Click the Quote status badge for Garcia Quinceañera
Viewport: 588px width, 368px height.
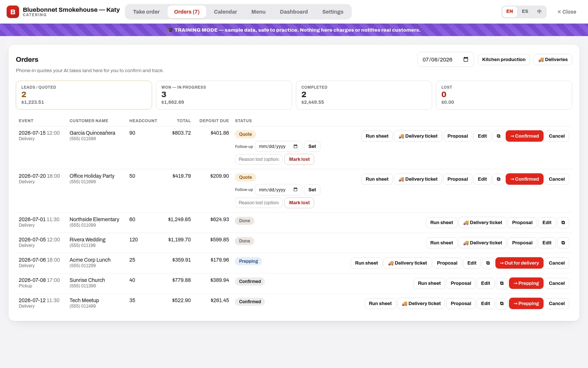(x=245, y=134)
